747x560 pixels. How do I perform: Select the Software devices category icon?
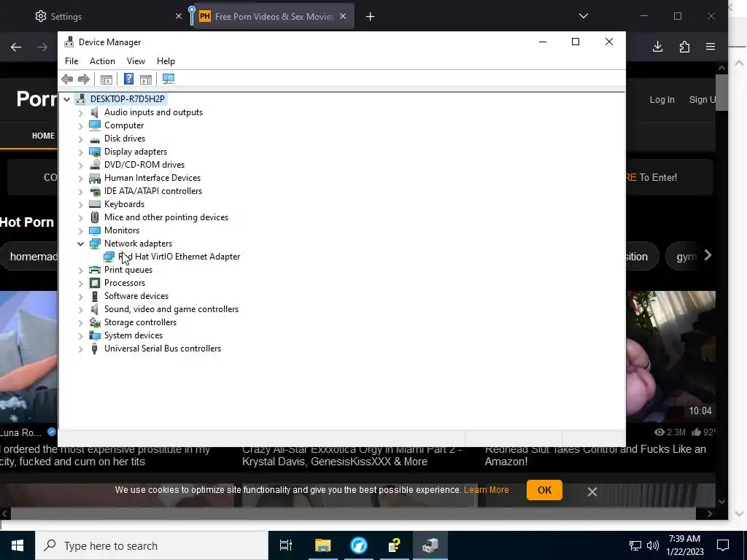(x=95, y=296)
